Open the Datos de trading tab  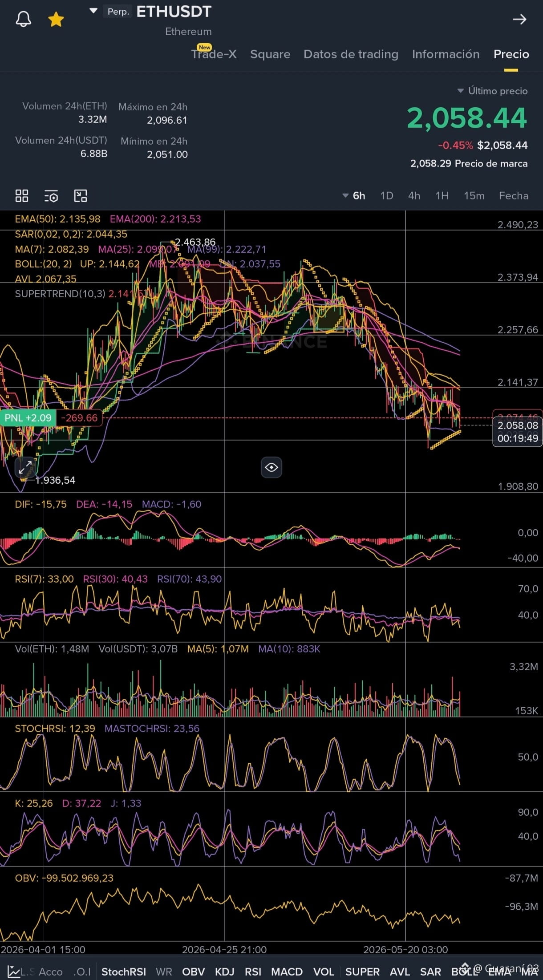pyautogui.click(x=351, y=54)
